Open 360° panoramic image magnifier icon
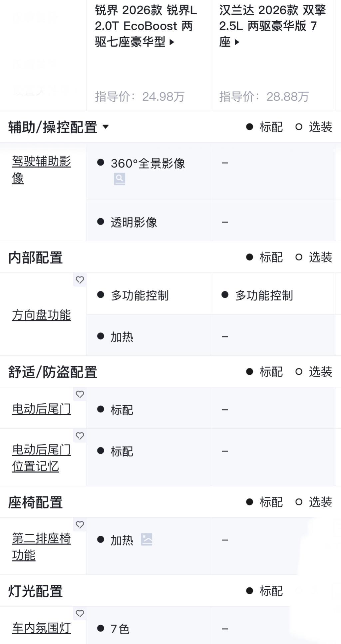Image resolution: width=341 pixels, height=644 pixels. coord(120,179)
